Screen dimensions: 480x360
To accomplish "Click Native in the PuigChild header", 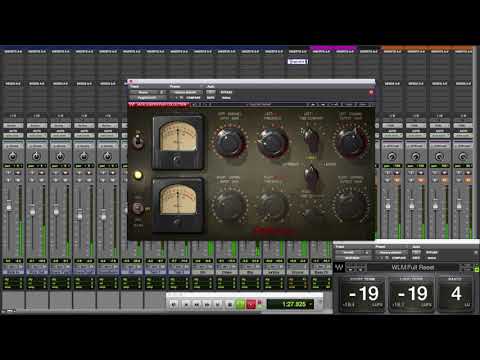I will pos(226,98).
